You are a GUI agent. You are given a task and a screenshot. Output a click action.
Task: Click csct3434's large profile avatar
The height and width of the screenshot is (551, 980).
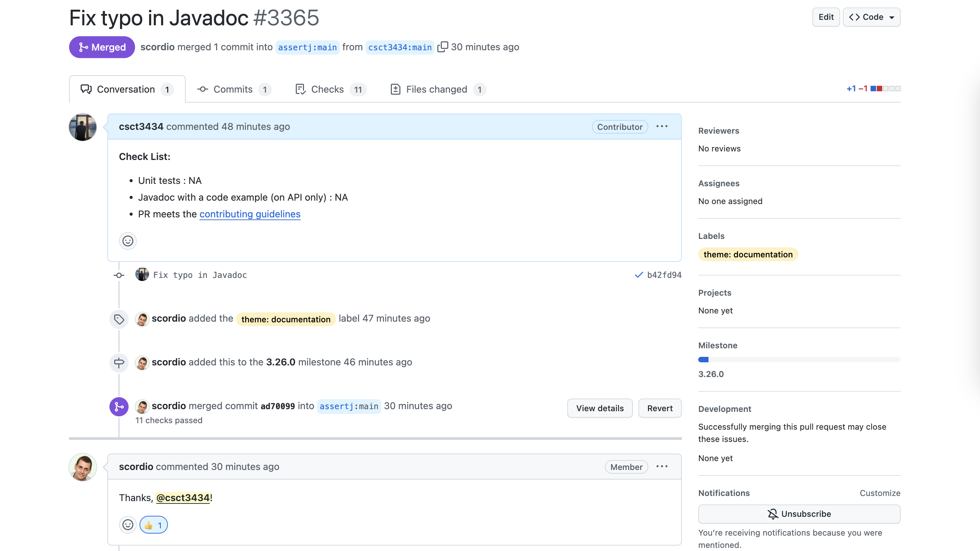82,127
